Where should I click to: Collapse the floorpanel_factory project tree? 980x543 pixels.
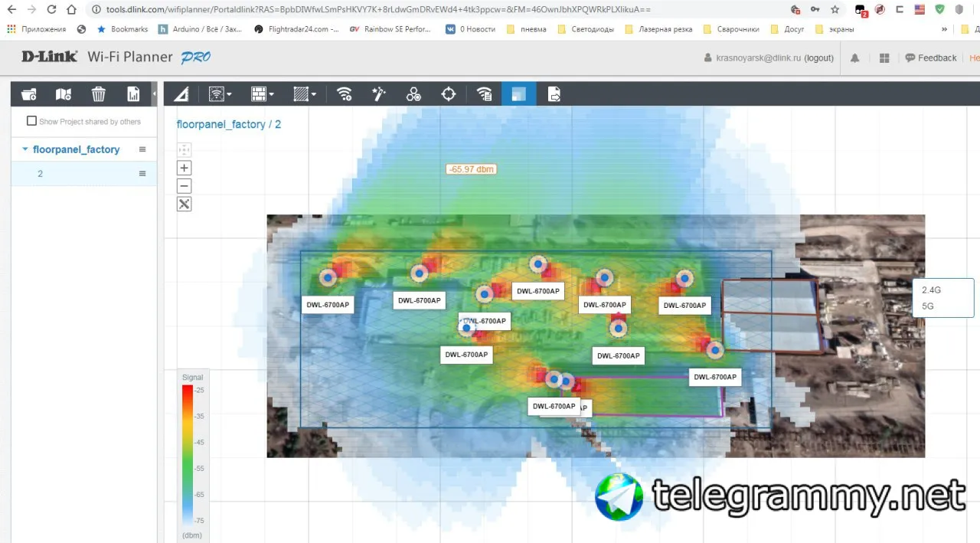click(x=25, y=149)
